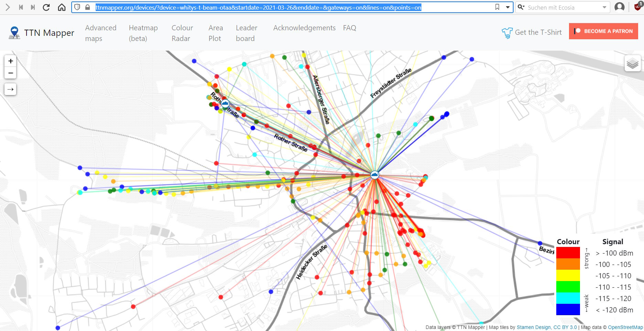The image size is (644, 331).
Task: Click the '< -120 dBm' legend label
Action: click(x=614, y=310)
